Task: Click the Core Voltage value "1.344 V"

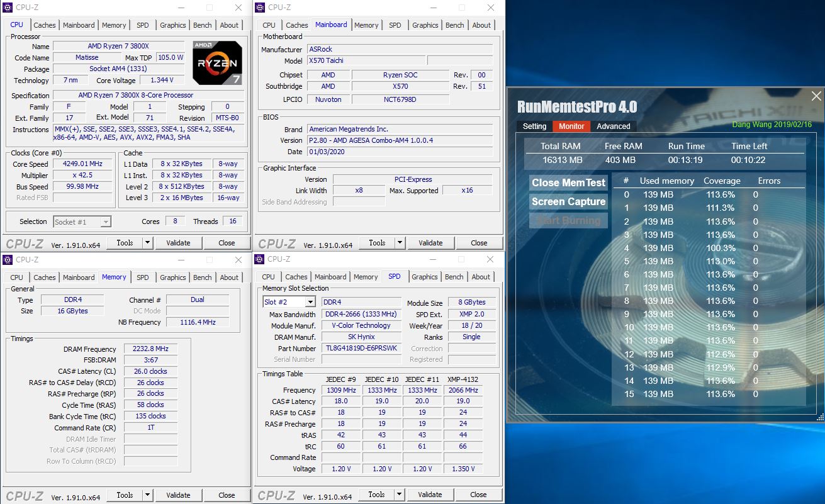Action: pos(162,80)
